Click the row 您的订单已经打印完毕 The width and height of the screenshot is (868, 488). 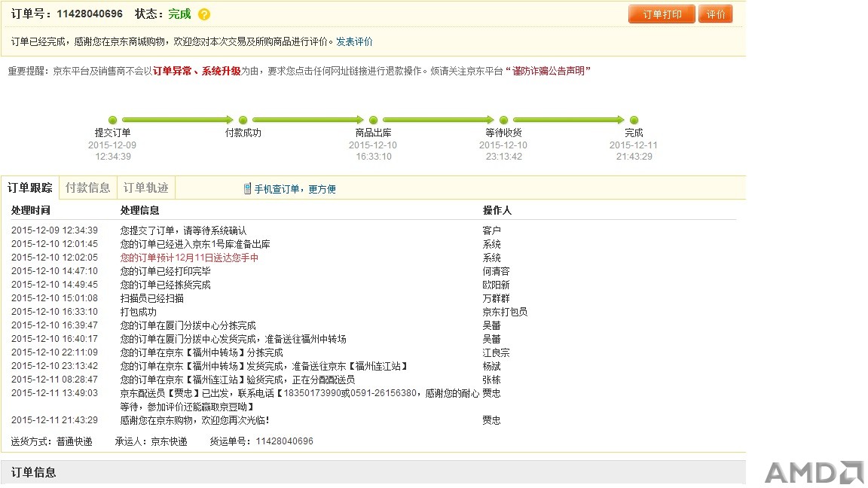166,271
